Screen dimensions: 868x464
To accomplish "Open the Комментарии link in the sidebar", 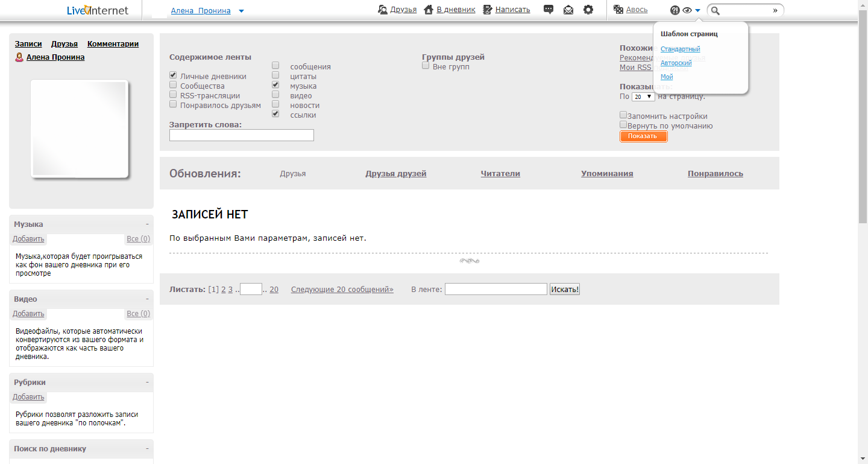I will 113,44.
